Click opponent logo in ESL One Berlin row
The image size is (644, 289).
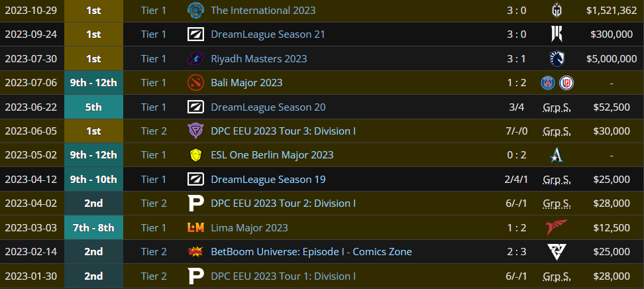(557, 155)
